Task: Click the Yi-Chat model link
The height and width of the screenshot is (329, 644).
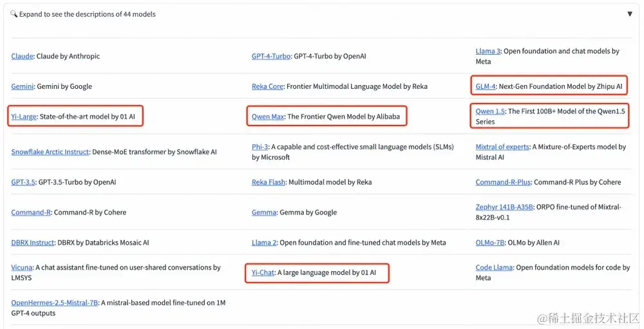Action: click(263, 273)
